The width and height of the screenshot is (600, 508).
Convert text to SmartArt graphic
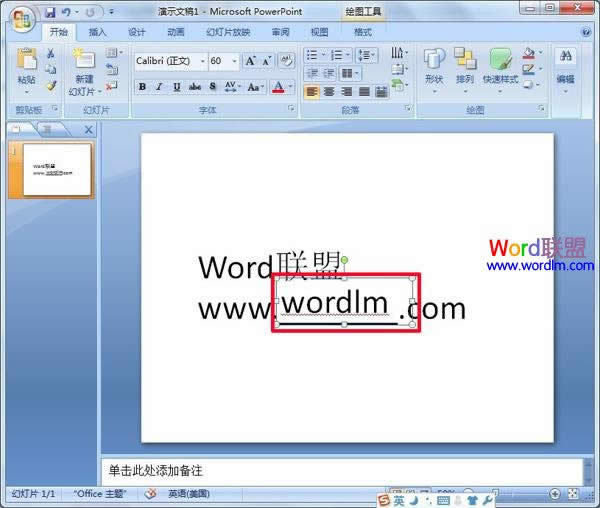399,85
